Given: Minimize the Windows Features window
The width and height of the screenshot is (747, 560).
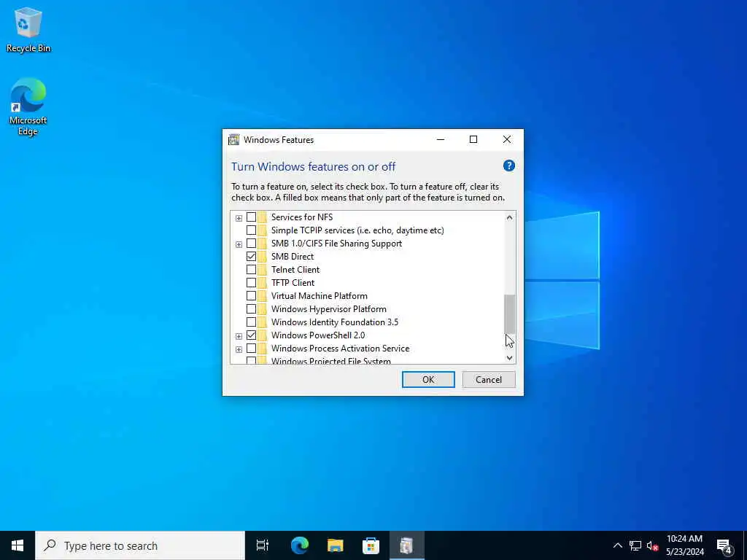Looking at the screenshot, I should [x=441, y=139].
